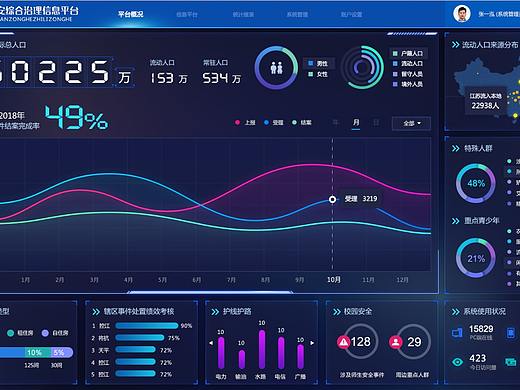This screenshot has width=520, height=390.
Task: Click 涉及师生安全事件 label
Action: (x=362, y=375)
